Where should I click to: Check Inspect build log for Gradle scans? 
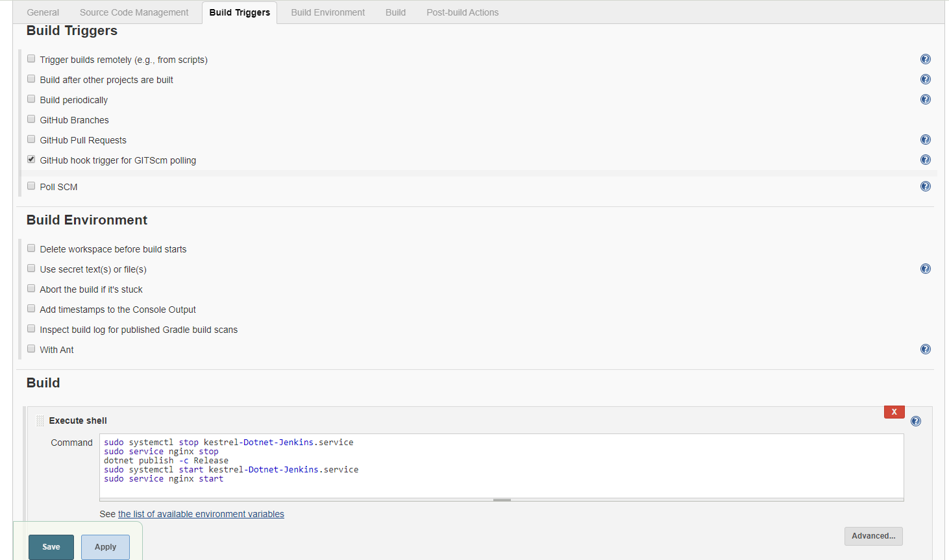(31, 328)
